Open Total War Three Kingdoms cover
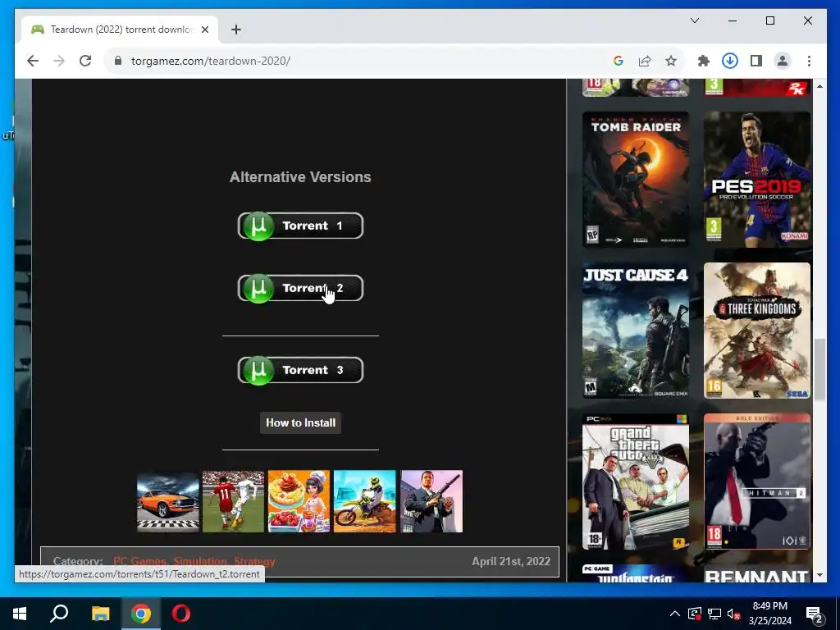 click(x=757, y=331)
